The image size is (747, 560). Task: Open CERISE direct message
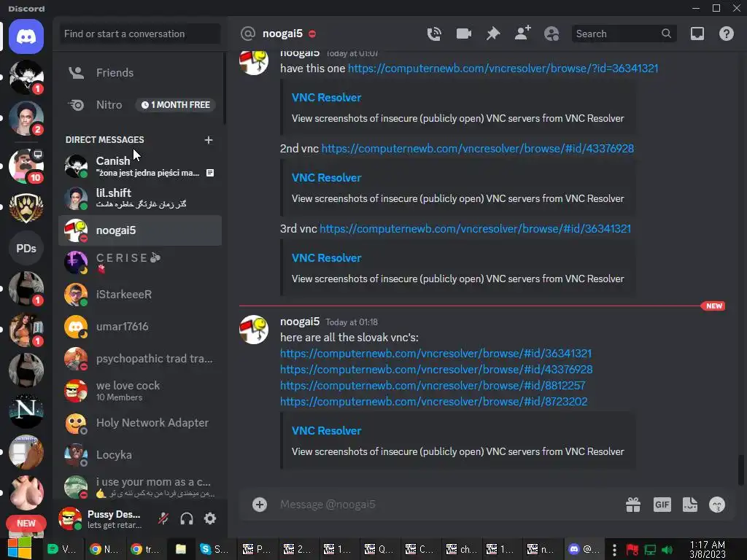(x=140, y=262)
